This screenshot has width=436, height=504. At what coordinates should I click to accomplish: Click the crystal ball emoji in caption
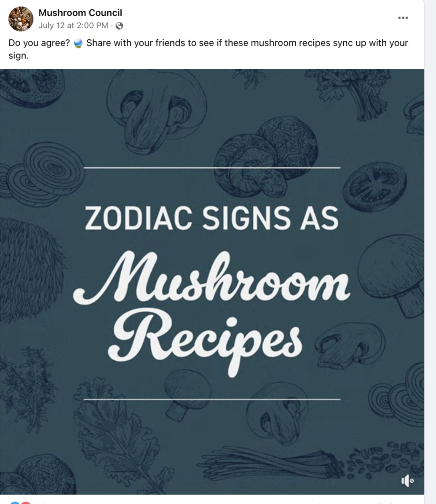coord(78,43)
